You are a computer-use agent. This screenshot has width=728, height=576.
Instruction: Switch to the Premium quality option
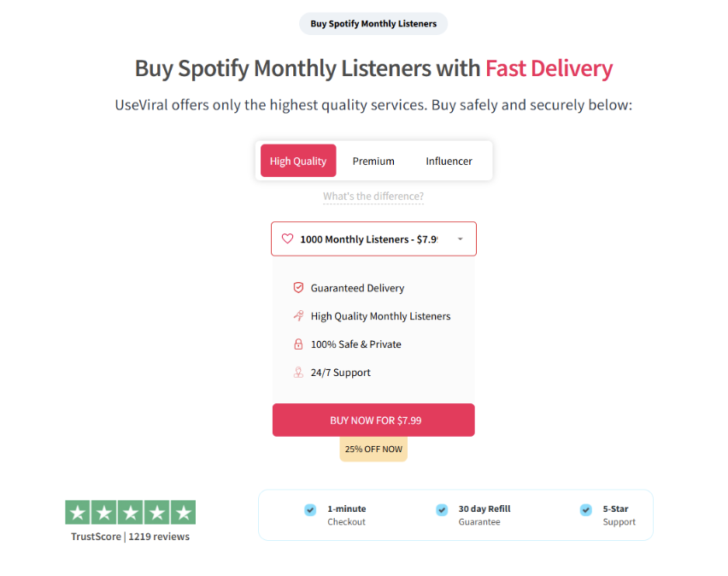[x=373, y=161]
